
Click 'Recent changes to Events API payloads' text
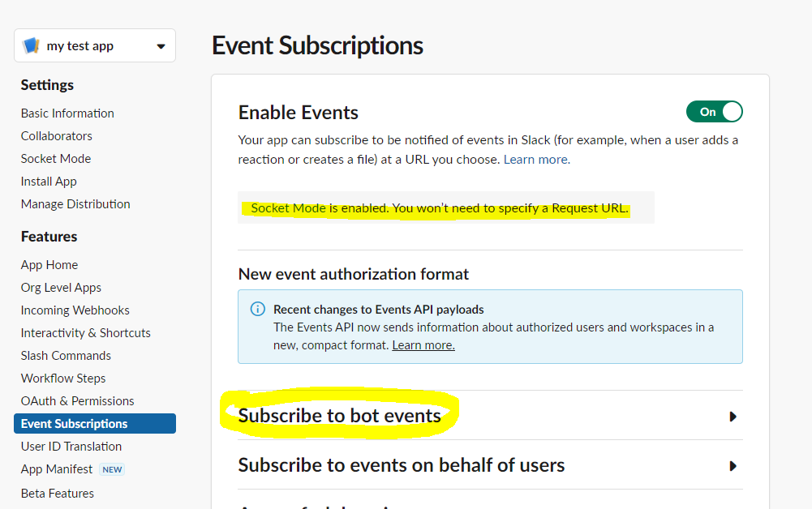pos(379,310)
